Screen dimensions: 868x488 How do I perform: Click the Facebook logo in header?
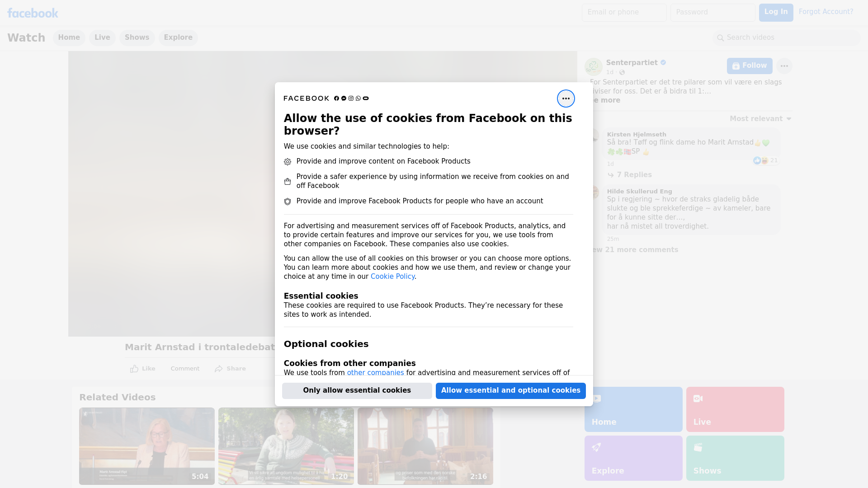click(33, 13)
